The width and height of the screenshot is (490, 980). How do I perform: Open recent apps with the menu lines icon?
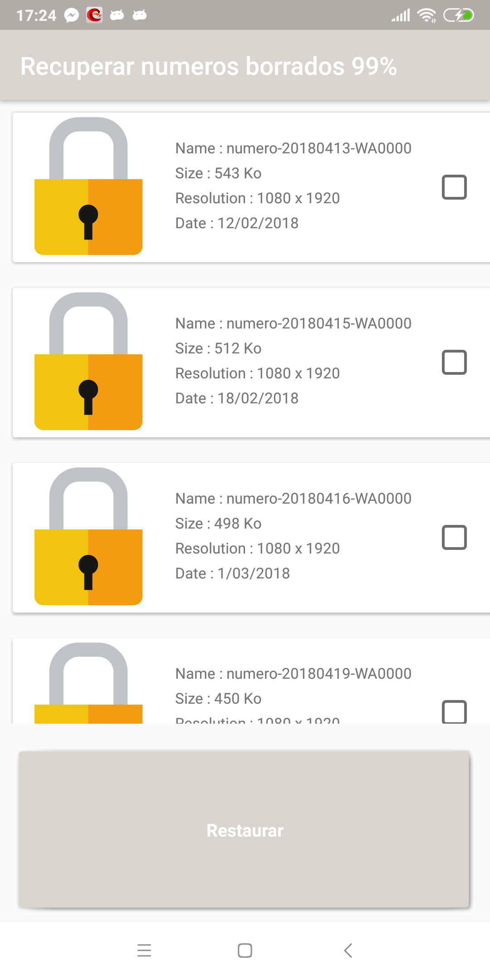coord(144,950)
